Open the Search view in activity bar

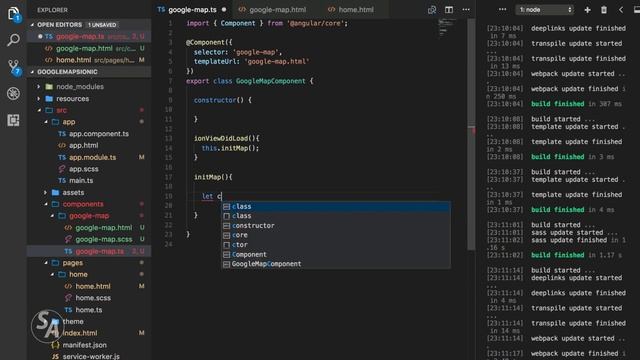click(x=13, y=40)
